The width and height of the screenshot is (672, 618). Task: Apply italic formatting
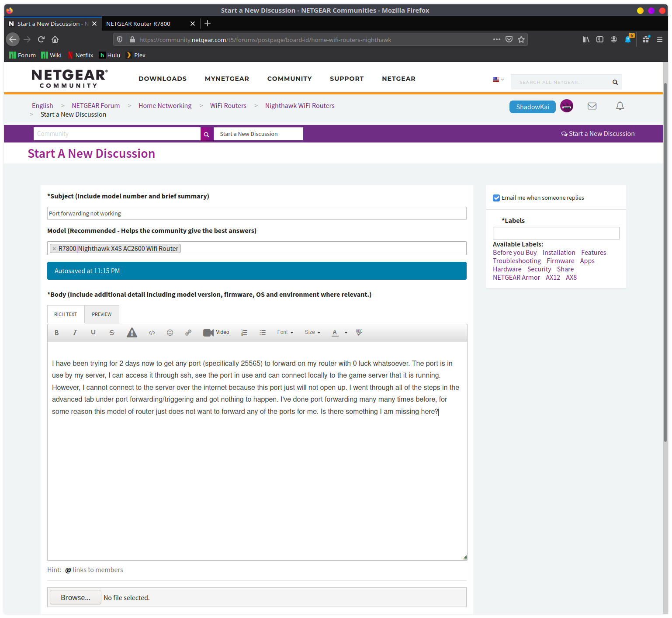(x=74, y=333)
